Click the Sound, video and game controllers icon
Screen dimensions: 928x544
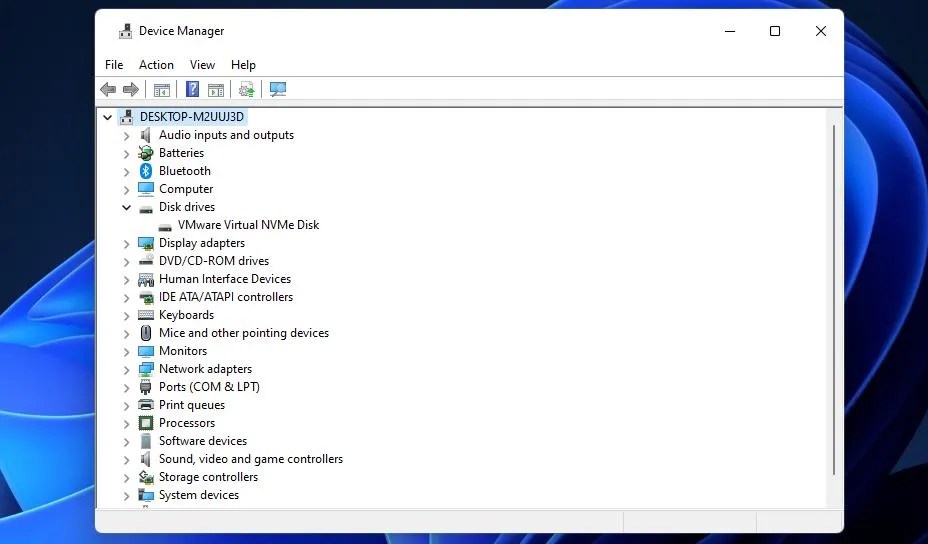(146, 459)
